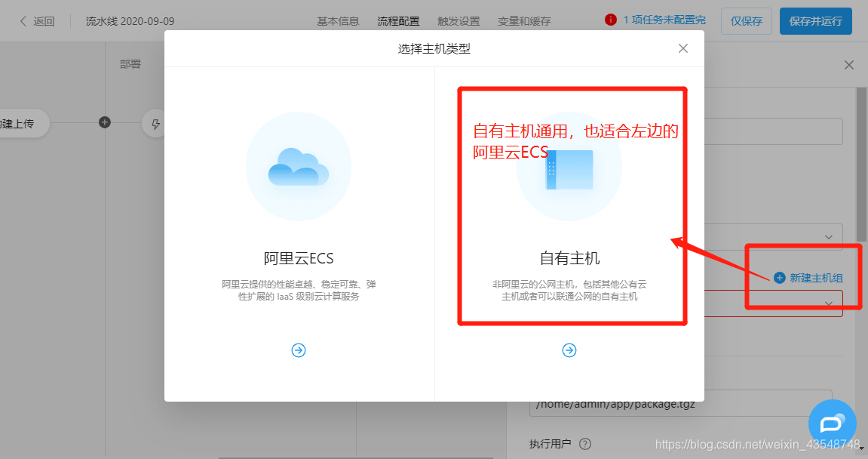Screen dimensions: 868x459
Task: Click the 保存并运行 button
Action: (815, 21)
